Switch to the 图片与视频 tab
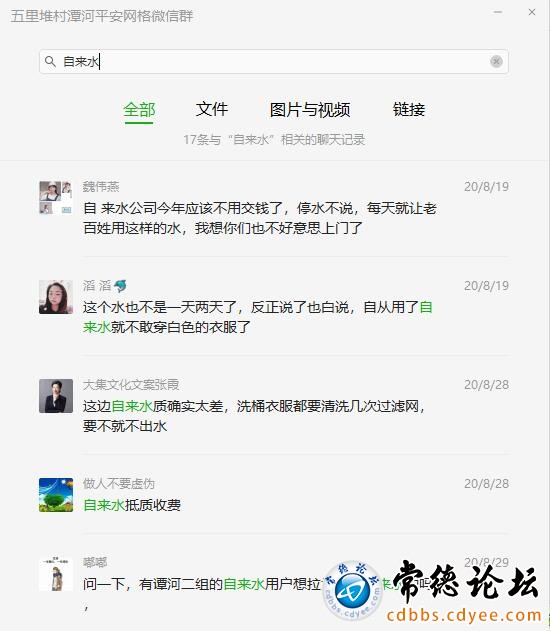 (310, 109)
